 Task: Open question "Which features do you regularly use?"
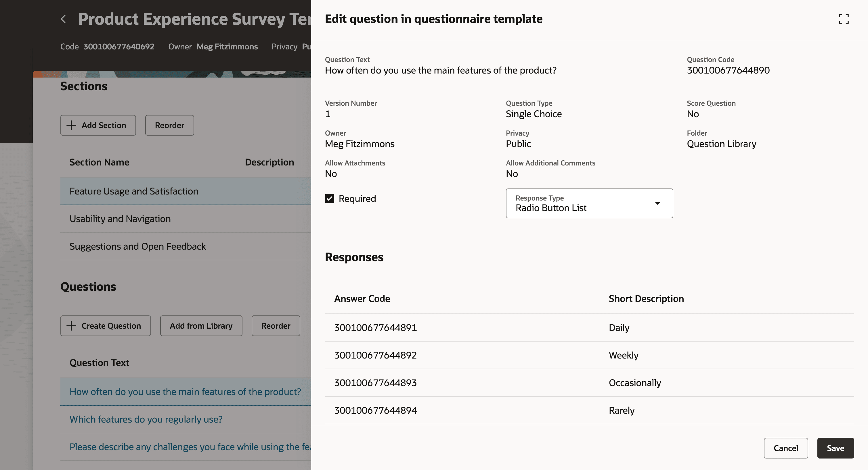(146, 419)
